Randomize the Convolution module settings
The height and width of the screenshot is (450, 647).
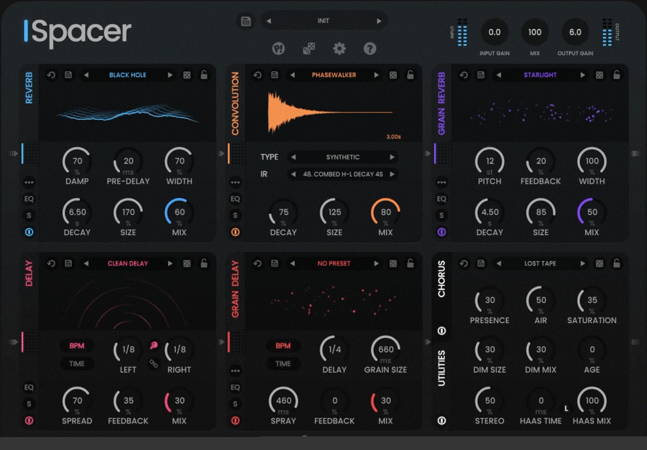393,75
